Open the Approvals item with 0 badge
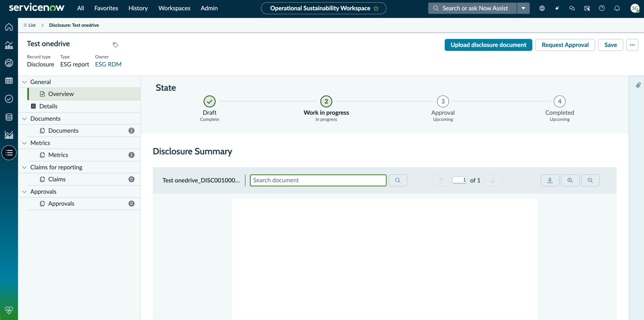Screen dimensions: 644x320 [x=84, y=203]
